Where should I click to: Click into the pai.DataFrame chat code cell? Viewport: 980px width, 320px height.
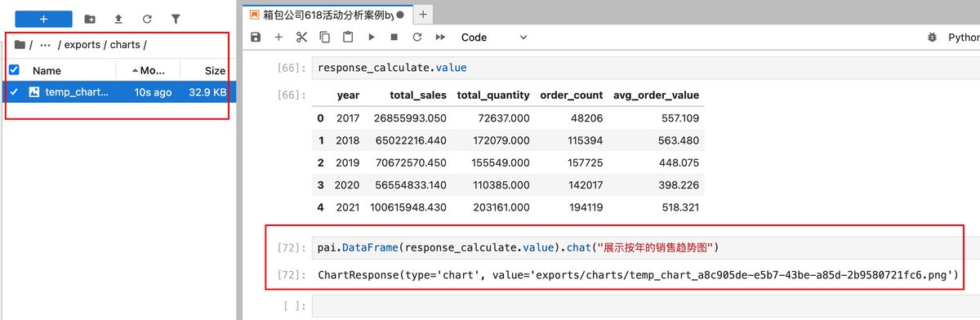click(x=645, y=247)
